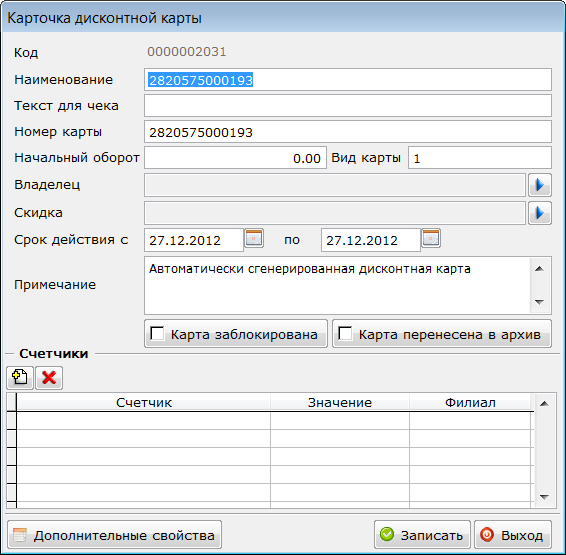
Task: Delete counter with red X icon
Action: click(x=49, y=377)
